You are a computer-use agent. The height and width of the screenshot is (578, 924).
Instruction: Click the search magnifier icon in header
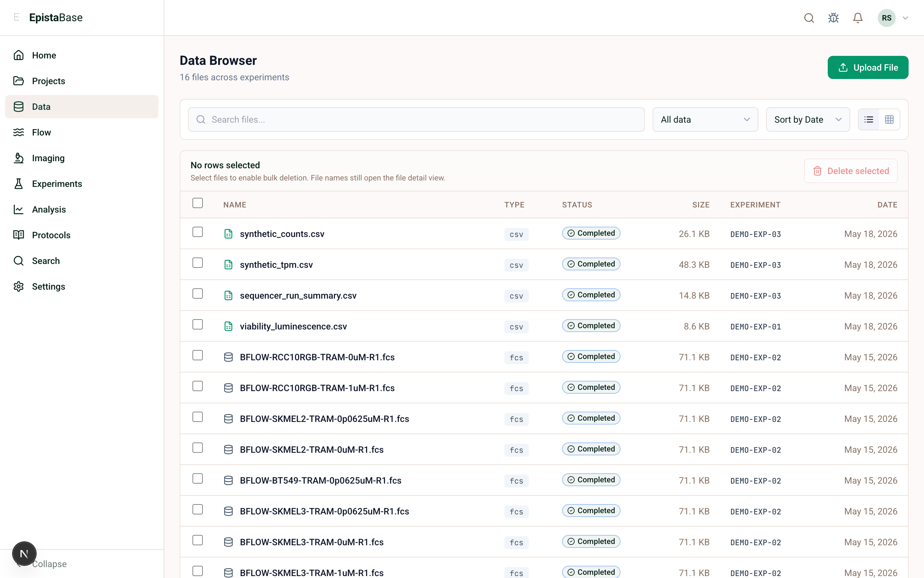coord(809,18)
